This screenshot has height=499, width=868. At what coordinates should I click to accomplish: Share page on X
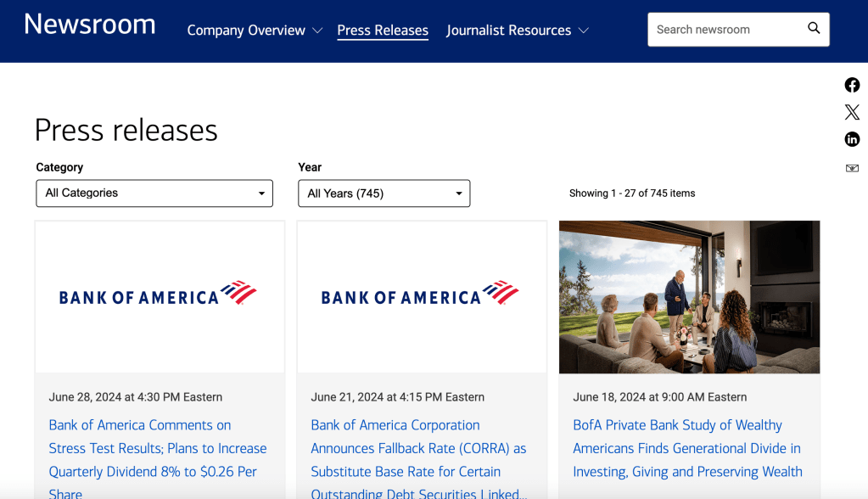click(x=852, y=112)
